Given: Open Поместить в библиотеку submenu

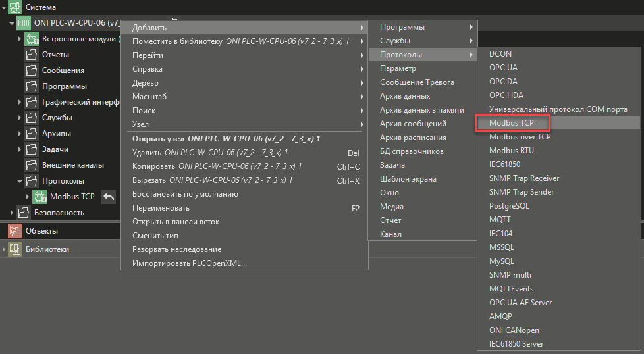Looking at the screenshot, I should 244,41.
